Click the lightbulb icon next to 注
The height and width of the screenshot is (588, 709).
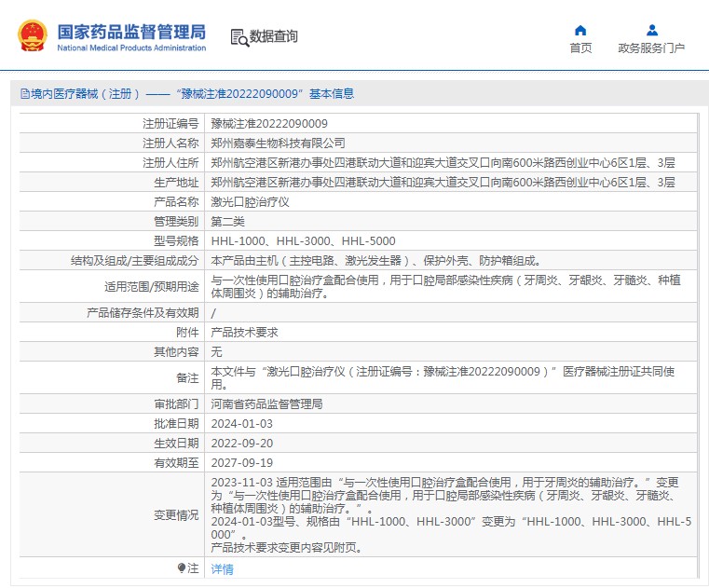182,567
